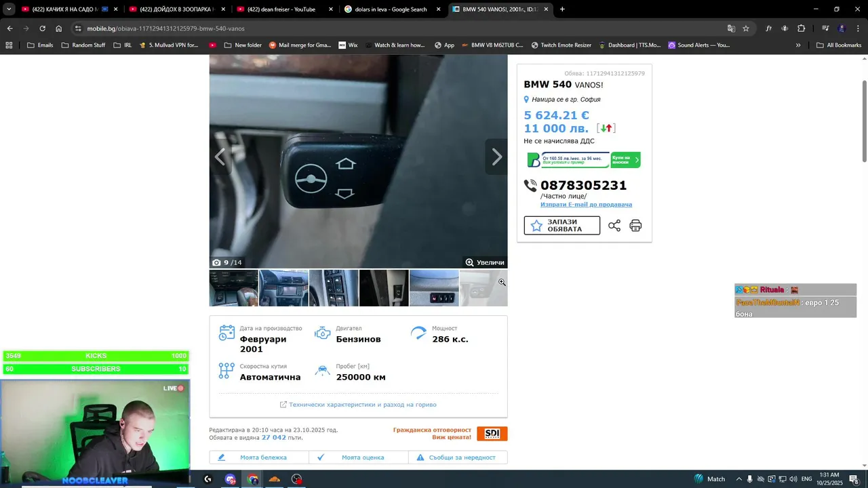The height and width of the screenshot is (488, 868).
Task: Reload the mobile.bg page
Action: tap(42, 28)
